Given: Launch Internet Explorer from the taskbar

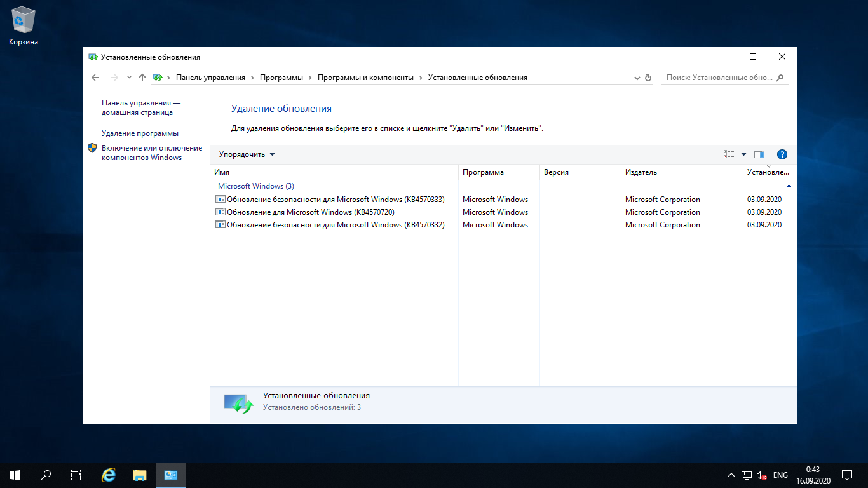Looking at the screenshot, I should 109,475.
